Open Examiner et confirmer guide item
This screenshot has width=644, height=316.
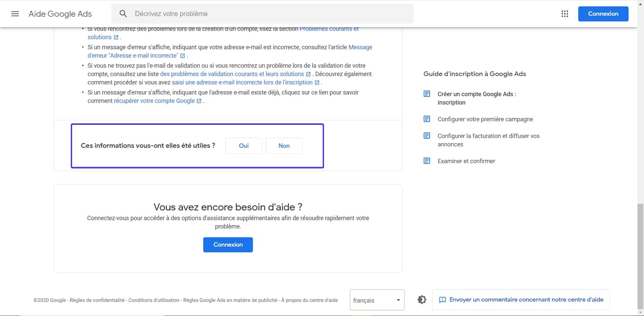tap(466, 161)
